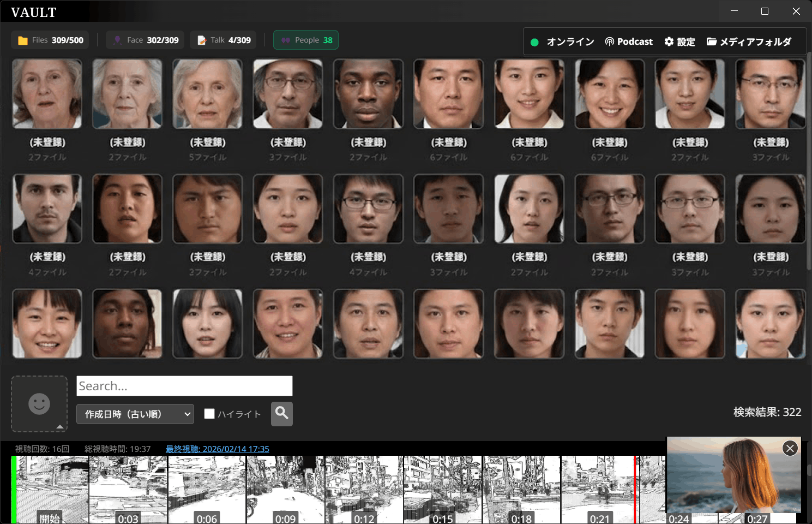Image resolution: width=812 pixels, height=524 pixels.
Task: Select the 開始 start frame
Action: (50, 490)
